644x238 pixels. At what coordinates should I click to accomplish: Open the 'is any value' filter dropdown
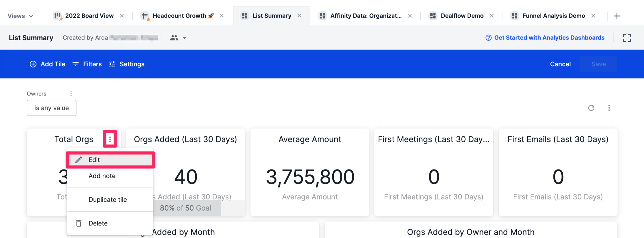pyautogui.click(x=51, y=108)
